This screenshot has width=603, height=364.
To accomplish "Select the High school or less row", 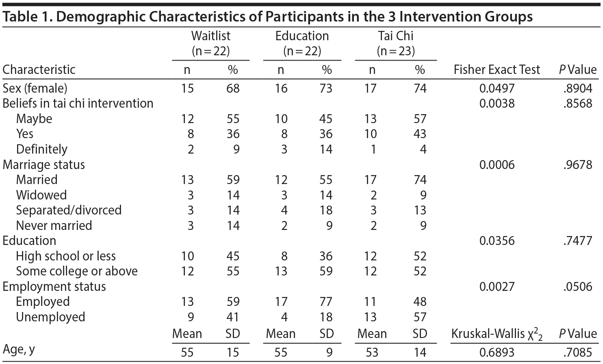I will coord(66,256).
